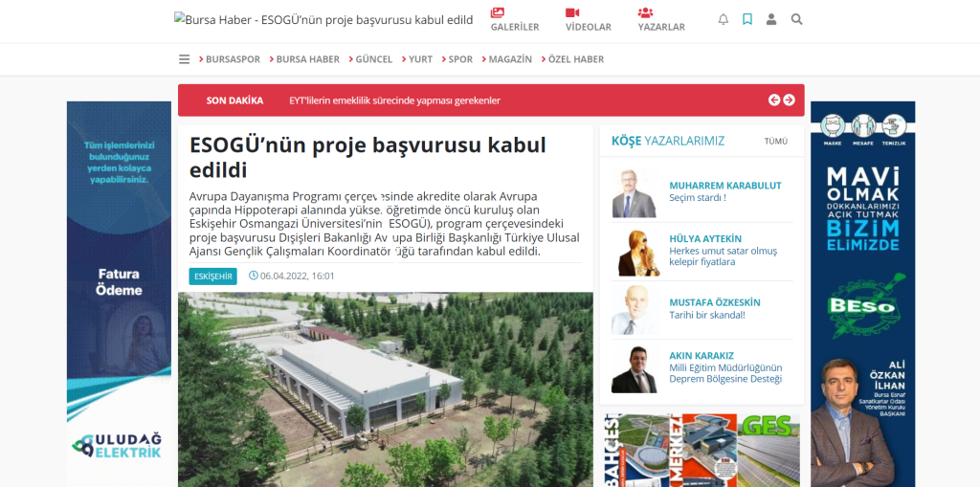The height and width of the screenshot is (487, 980).
Task: Open Uludağ Elektrik advertisement banner
Action: (x=119, y=294)
